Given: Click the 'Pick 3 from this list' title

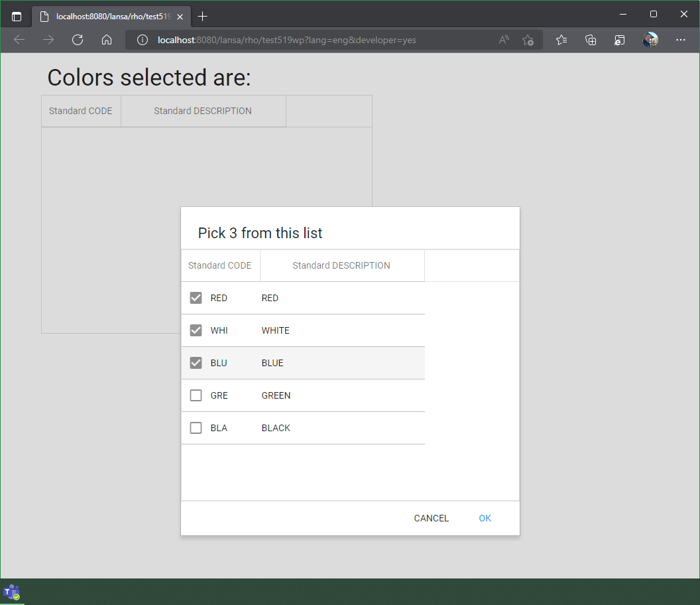Looking at the screenshot, I should [x=260, y=233].
